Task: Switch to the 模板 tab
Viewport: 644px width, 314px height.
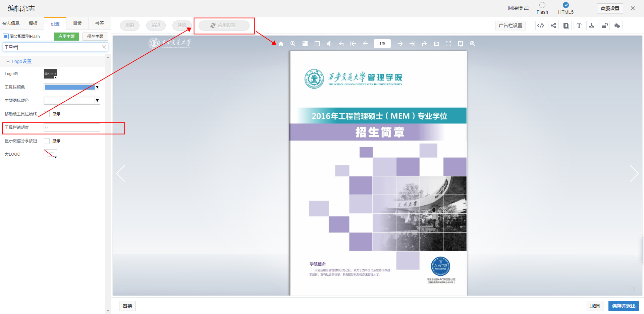Action: 33,23
